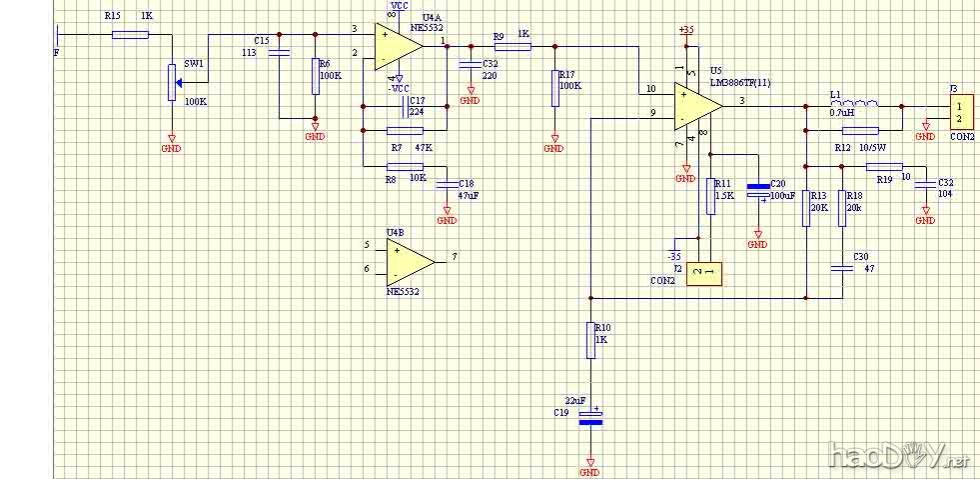
Task: Select resistor R10 1K above C19
Action: 591,340
